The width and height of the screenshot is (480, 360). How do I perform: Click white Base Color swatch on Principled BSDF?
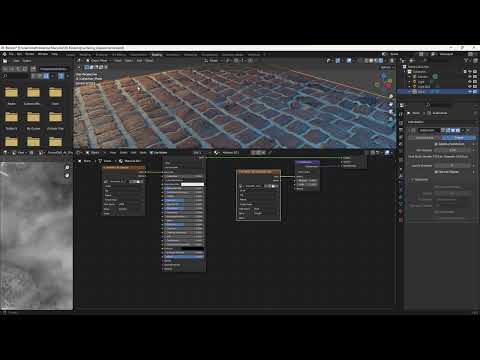(x=192, y=184)
